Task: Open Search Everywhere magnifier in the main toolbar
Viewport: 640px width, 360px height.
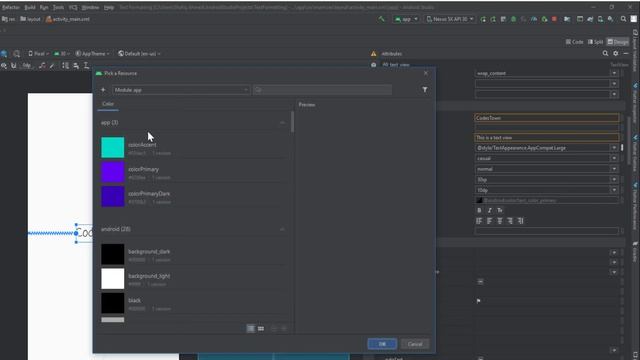Action: click(x=623, y=19)
